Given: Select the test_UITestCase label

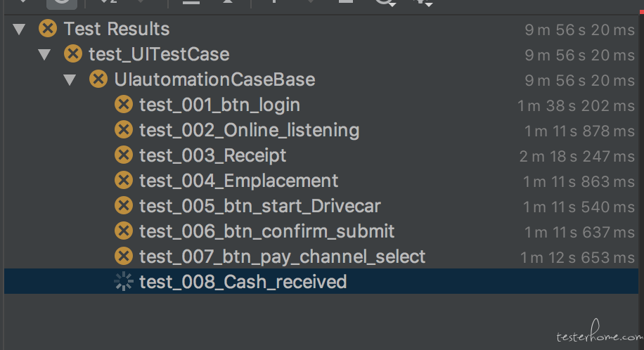Looking at the screenshot, I should [x=159, y=54].
